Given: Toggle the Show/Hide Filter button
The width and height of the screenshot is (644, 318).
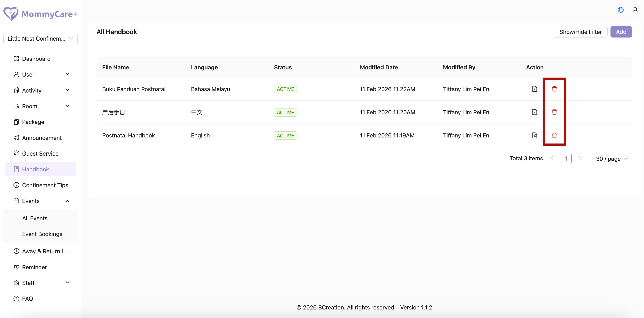Looking at the screenshot, I should 580,32.
